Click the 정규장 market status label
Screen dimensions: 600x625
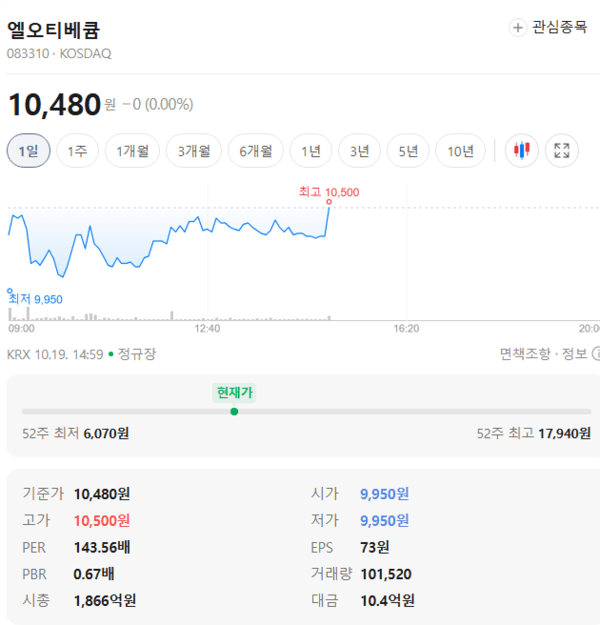click(x=137, y=354)
